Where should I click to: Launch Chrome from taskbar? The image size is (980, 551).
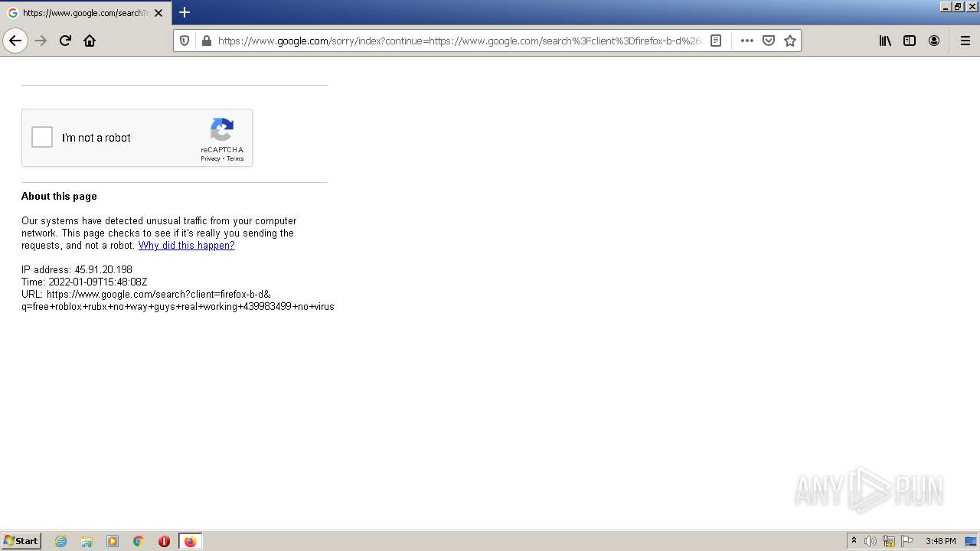click(x=139, y=541)
